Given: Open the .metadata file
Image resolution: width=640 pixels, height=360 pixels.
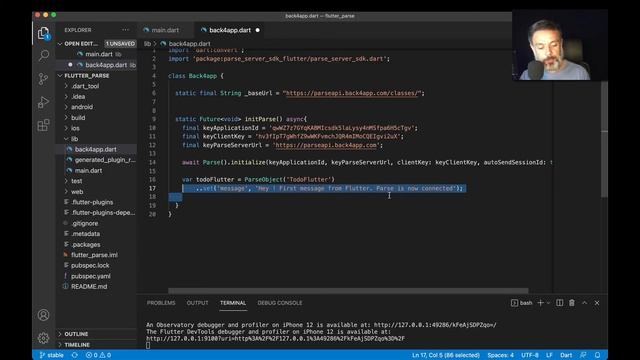Looking at the screenshot, I should tap(85, 234).
